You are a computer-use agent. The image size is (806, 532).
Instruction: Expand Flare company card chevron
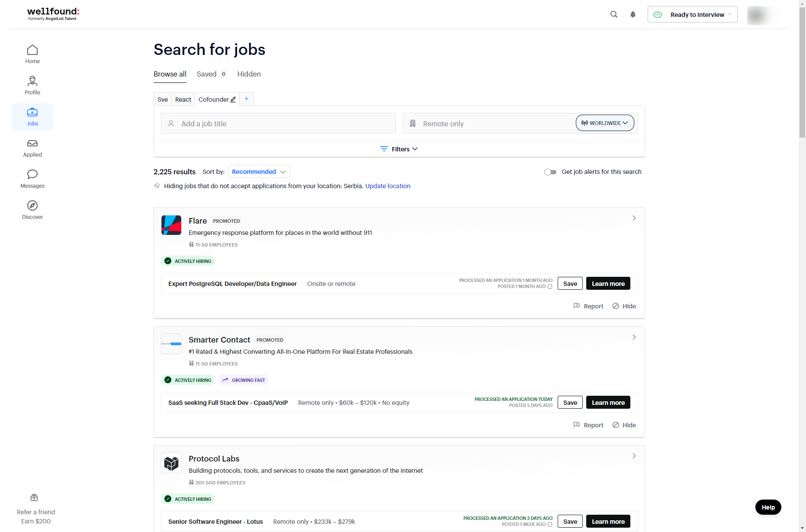[634, 218]
